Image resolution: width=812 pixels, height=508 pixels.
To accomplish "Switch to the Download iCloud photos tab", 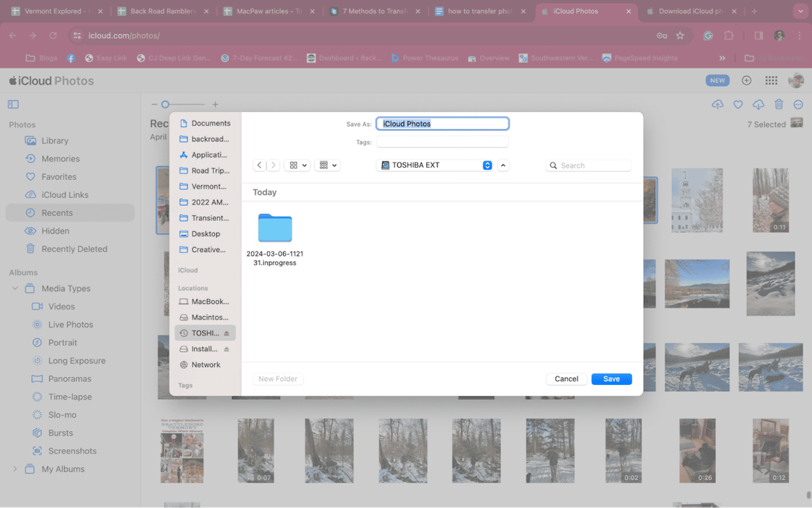I will (692, 11).
